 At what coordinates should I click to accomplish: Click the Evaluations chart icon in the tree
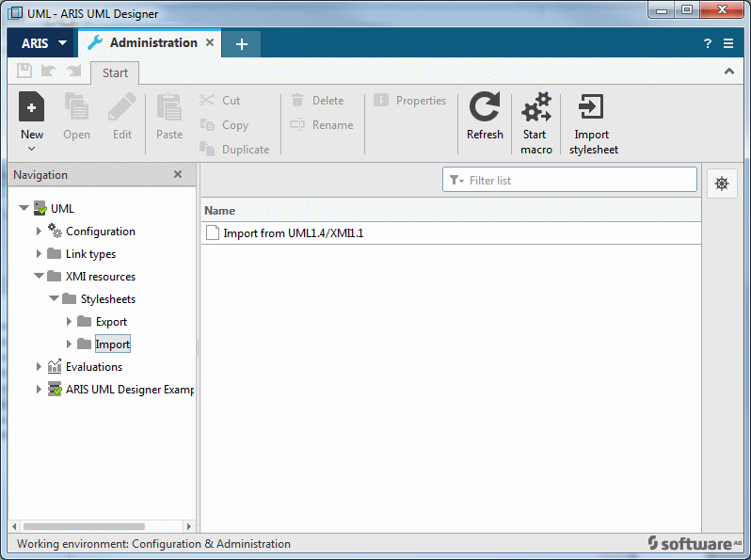coord(55,366)
